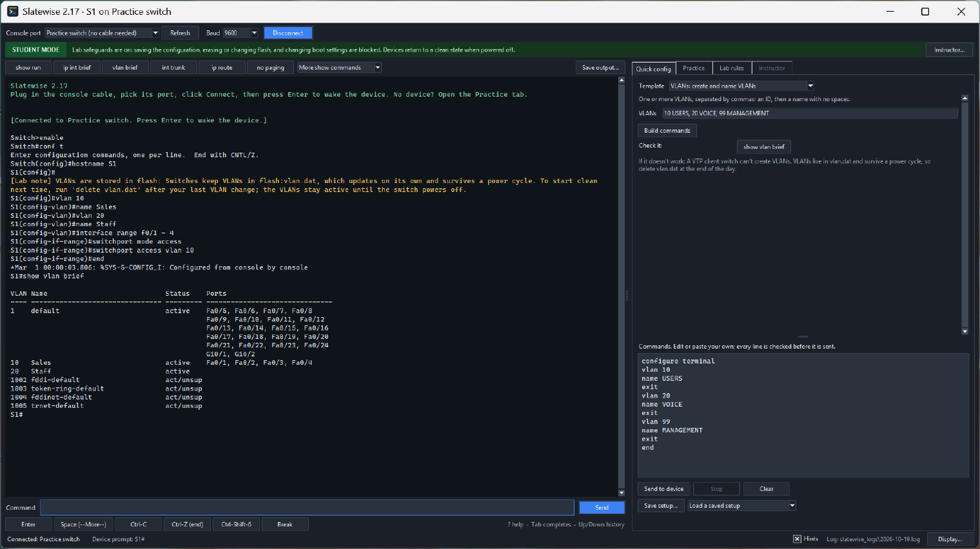Click the Refresh button

pos(181,33)
